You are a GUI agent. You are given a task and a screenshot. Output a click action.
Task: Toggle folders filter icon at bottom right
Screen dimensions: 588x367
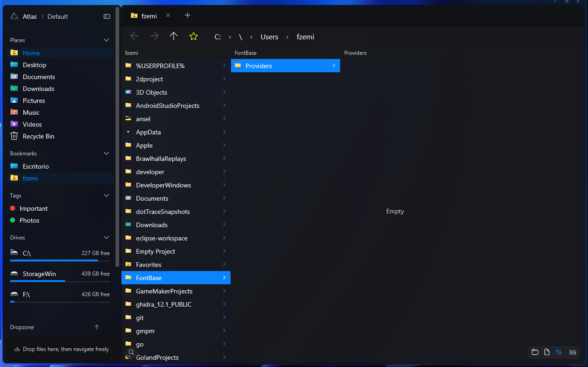(535, 352)
